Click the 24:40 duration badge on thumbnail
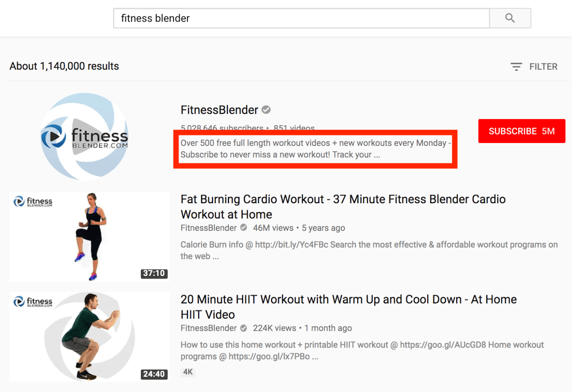This screenshot has height=392, width=572. [x=154, y=374]
